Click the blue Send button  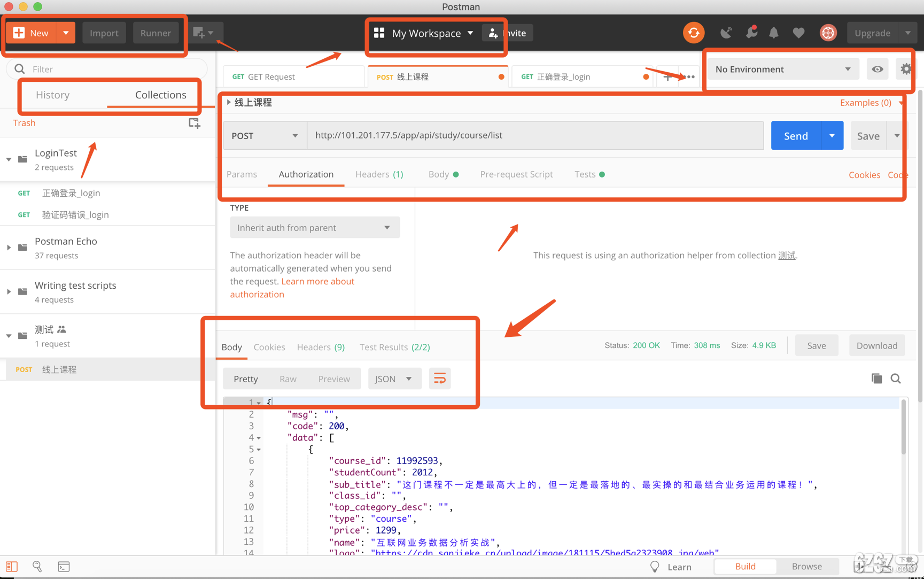point(796,136)
